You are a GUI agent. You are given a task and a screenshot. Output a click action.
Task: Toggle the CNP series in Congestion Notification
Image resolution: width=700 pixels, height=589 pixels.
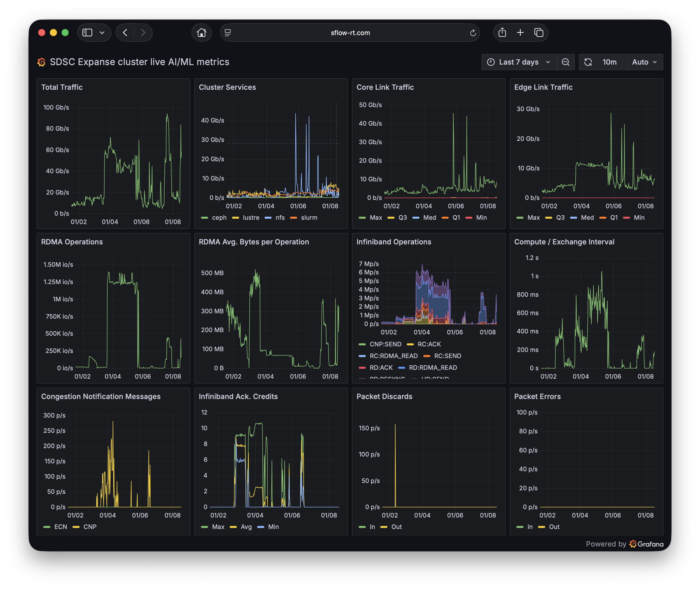click(90, 526)
